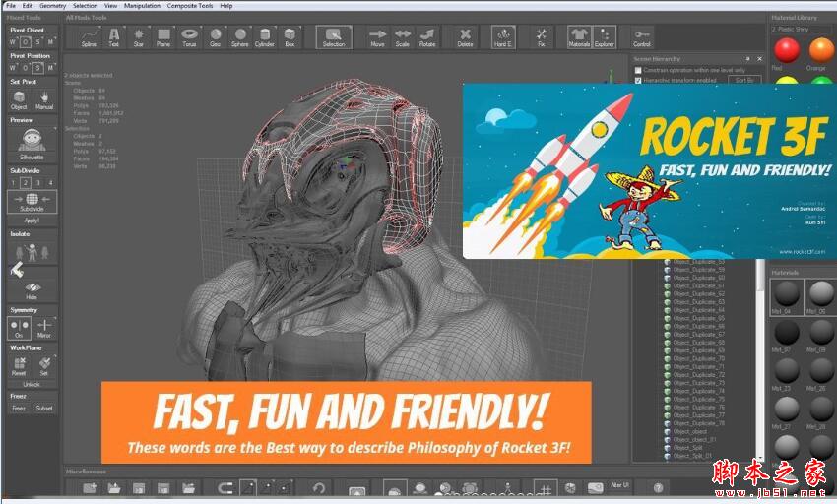Open the Explorer panel button
This screenshot has width=837, height=504.
click(605, 37)
